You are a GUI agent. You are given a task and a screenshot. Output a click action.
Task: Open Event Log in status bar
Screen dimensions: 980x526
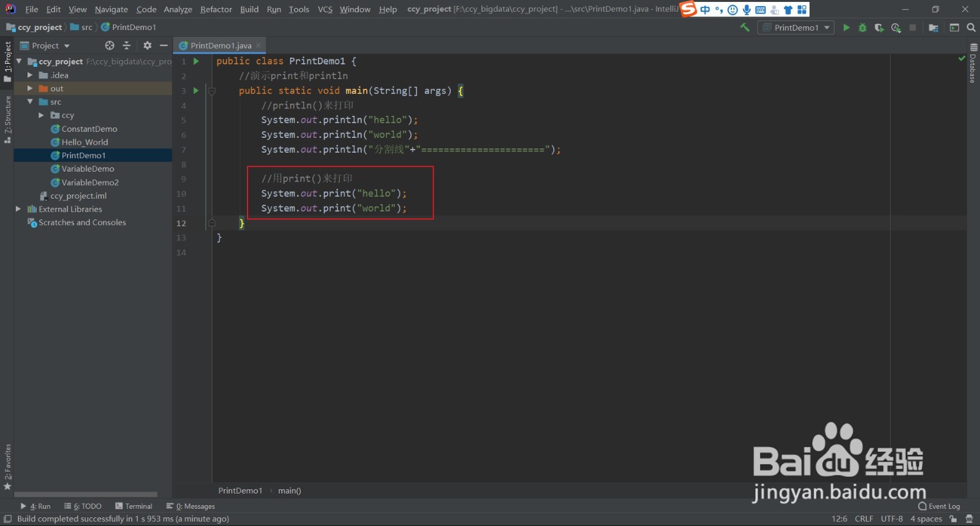tap(939, 506)
